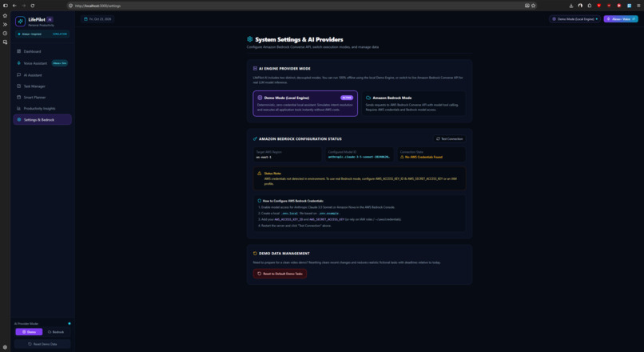Click the browser address bar URL
Viewport: 644px width, 352px height.
click(x=97, y=6)
